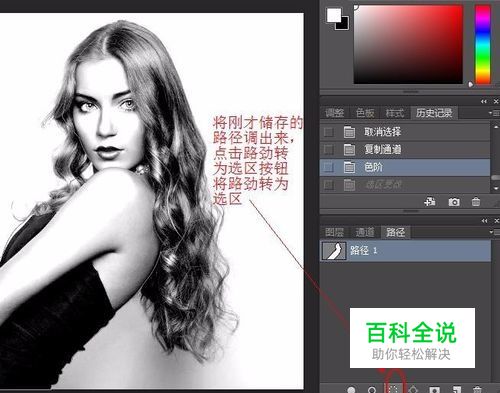Viewport: 500px width, 393px height.
Task: Fill path with foreground color icon
Action: [351, 389]
